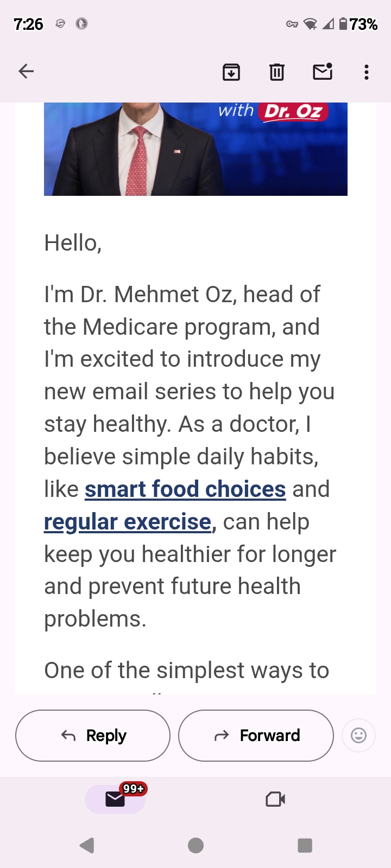Image resolution: width=391 pixels, height=868 pixels.
Task: Tap the VPN key status icon
Action: tap(292, 24)
